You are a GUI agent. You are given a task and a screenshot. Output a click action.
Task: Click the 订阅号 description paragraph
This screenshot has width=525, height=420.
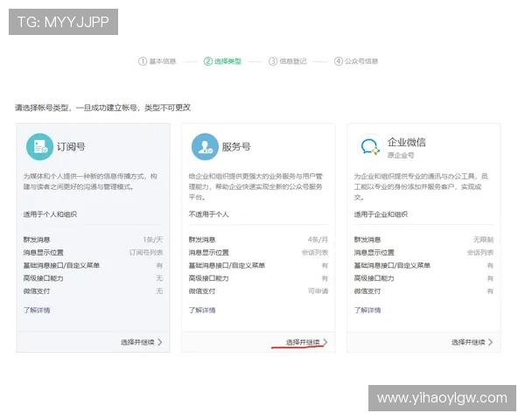90,181
